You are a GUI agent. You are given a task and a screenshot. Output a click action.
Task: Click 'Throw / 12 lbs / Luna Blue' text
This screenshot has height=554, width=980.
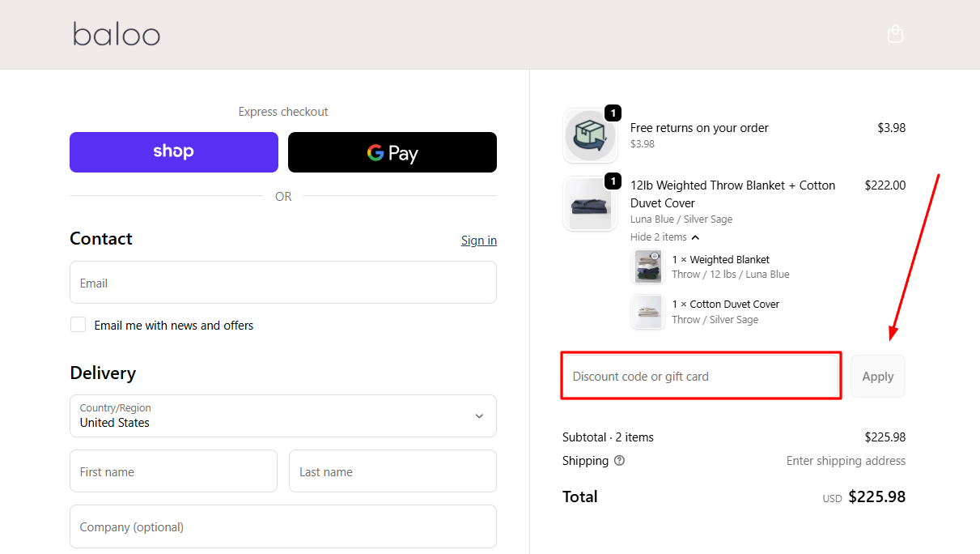tap(731, 275)
